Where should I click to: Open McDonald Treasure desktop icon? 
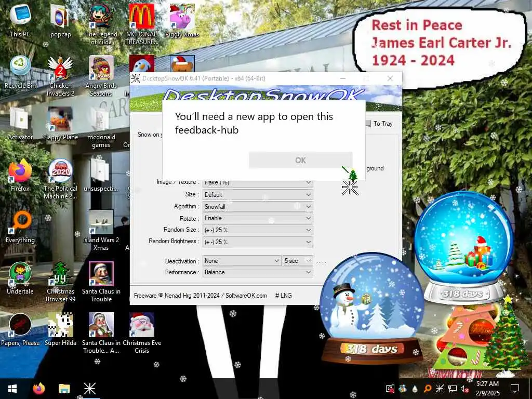click(141, 24)
